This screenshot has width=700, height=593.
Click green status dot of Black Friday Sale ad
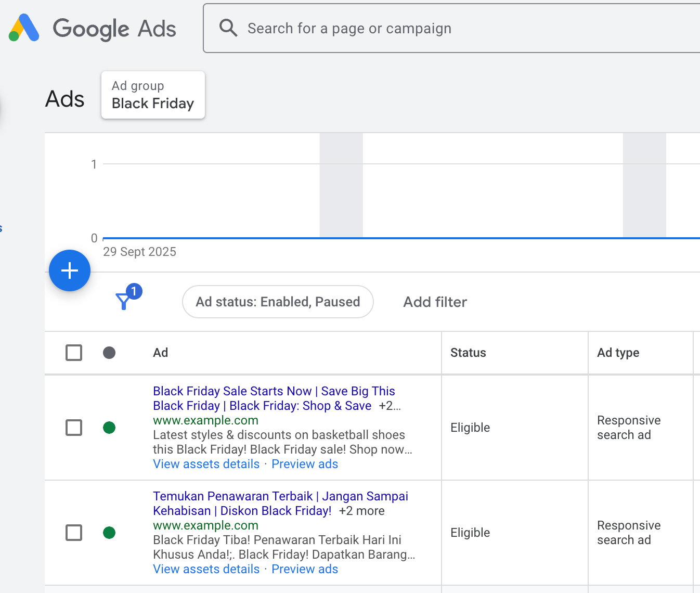click(x=109, y=428)
